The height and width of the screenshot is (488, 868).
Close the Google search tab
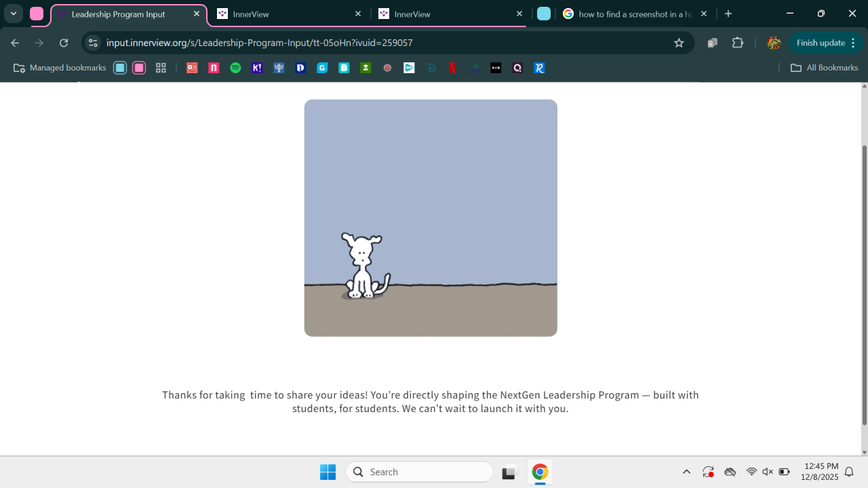[704, 14]
